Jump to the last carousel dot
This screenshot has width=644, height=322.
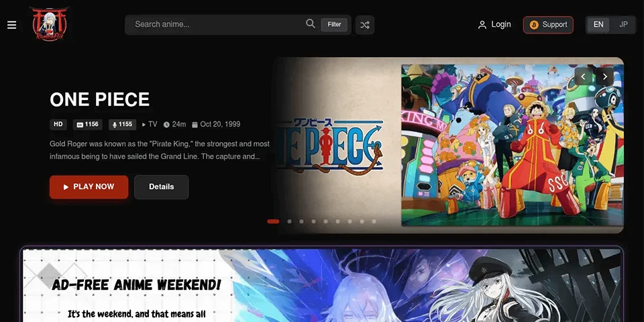click(374, 221)
